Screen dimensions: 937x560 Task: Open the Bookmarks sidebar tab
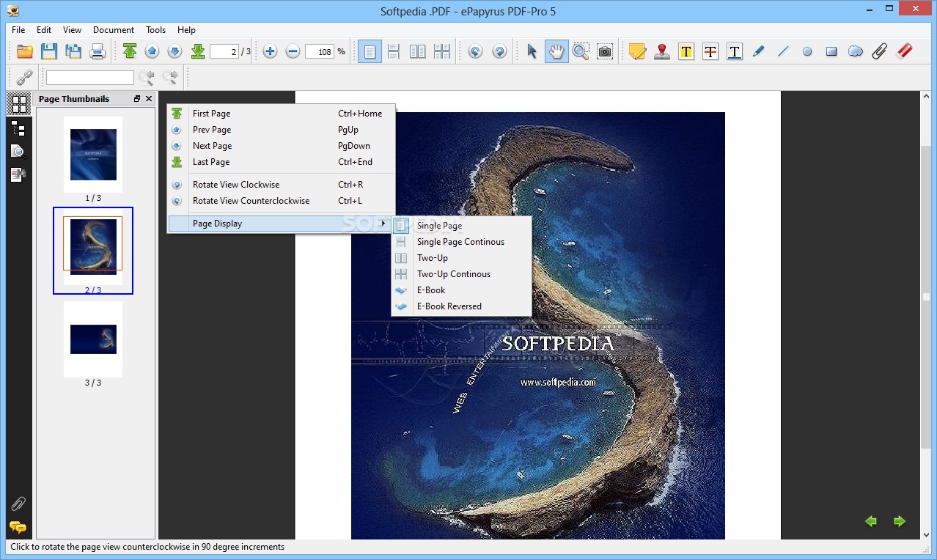(x=19, y=130)
